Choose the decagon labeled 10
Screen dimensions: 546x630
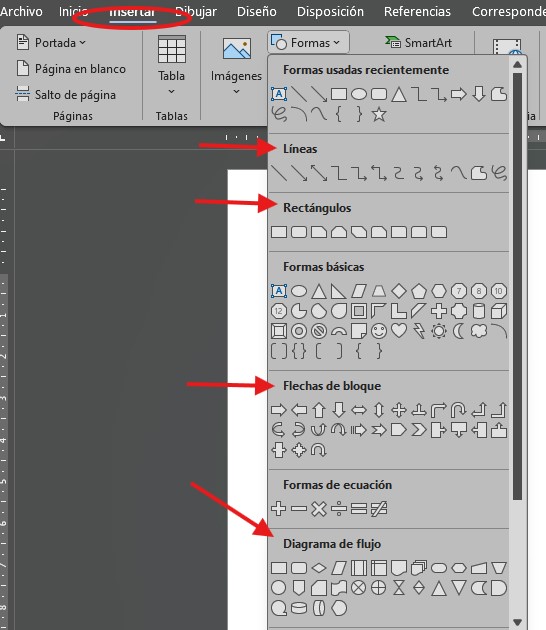click(x=499, y=291)
